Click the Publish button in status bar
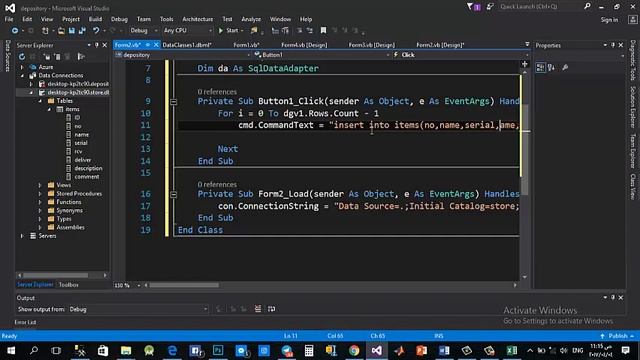This screenshot has height=360, width=640. 617,336
